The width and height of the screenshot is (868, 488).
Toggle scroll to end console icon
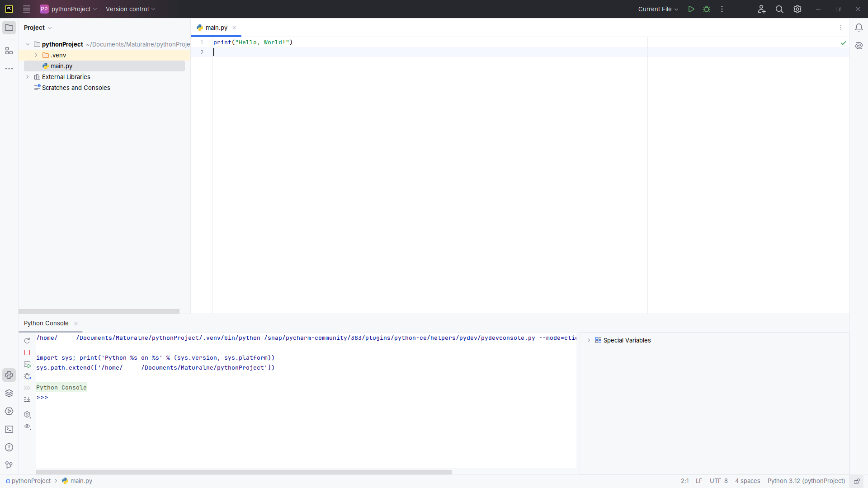coord(27,399)
